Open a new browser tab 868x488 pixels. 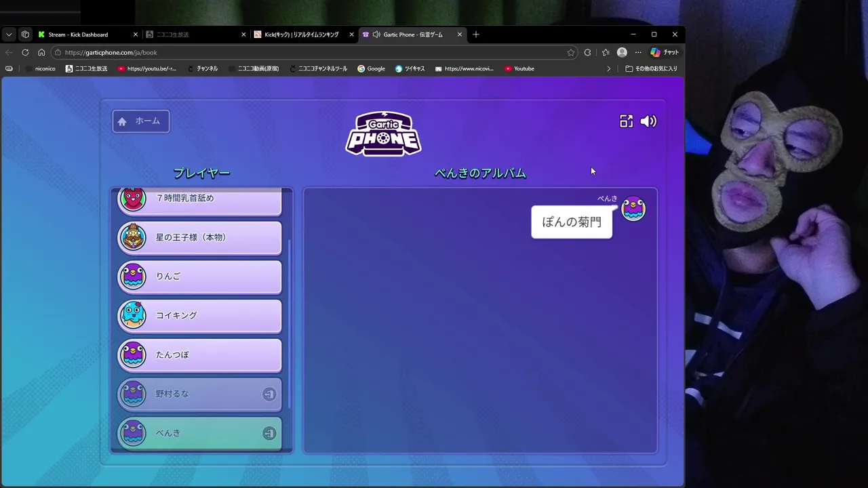476,35
